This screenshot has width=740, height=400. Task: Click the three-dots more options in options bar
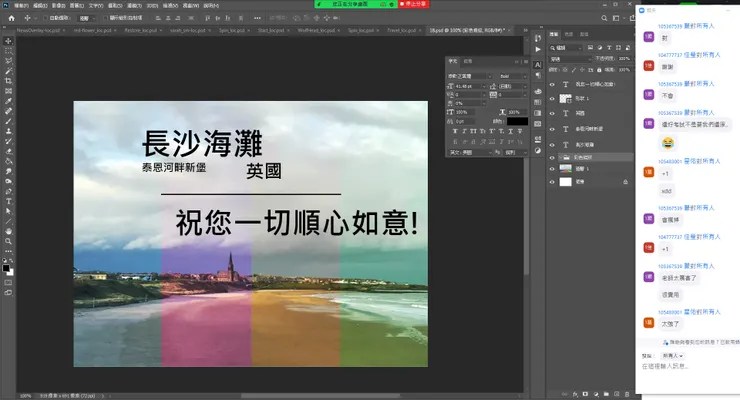[257, 18]
